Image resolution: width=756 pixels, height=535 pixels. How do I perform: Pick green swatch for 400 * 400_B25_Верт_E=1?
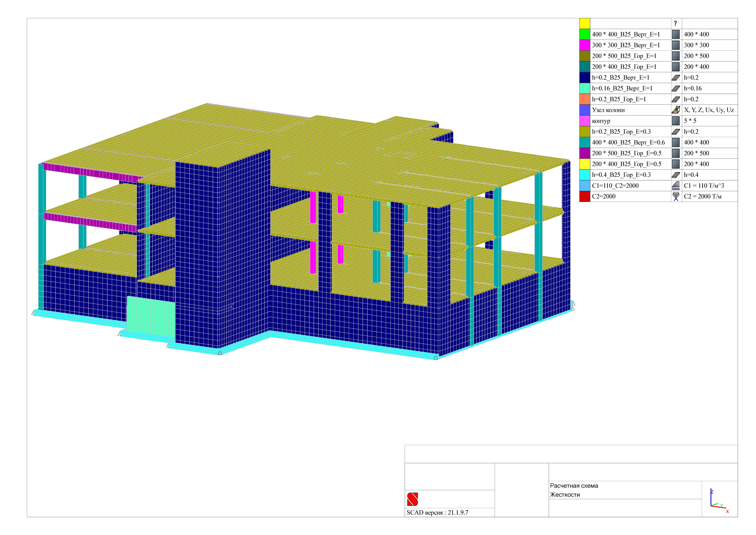585,34
